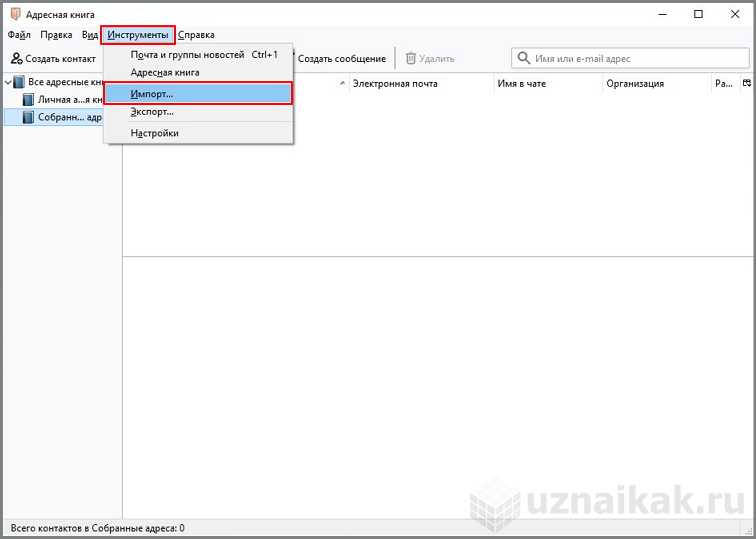Open Настройки from the menu

[x=198, y=133]
